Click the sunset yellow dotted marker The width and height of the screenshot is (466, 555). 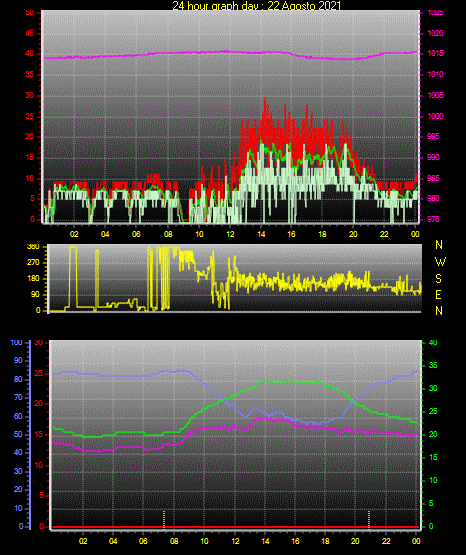pos(369,519)
